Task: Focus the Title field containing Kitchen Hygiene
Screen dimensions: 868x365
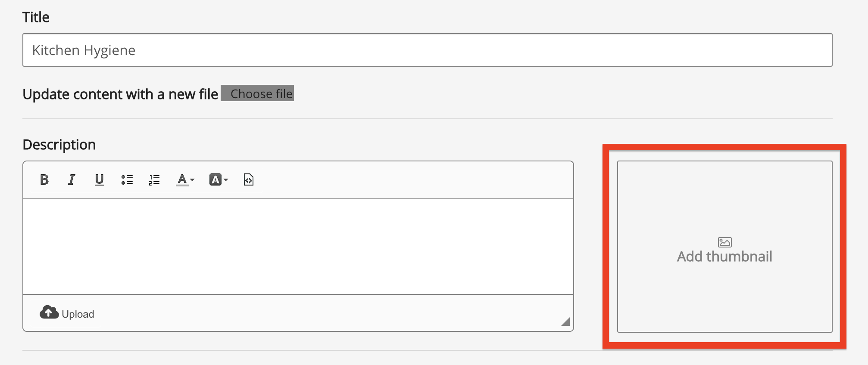Action: point(427,50)
